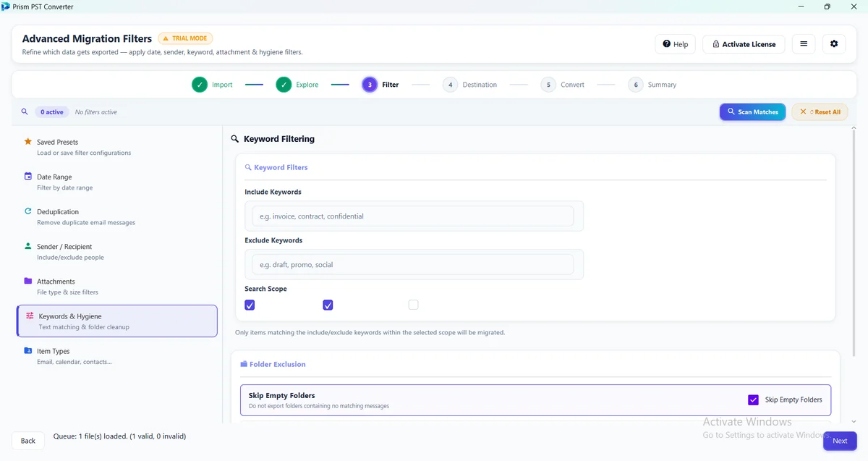Jump to step 5 Convert
Viewport: 868px width, 461px height.
point(563,85)
